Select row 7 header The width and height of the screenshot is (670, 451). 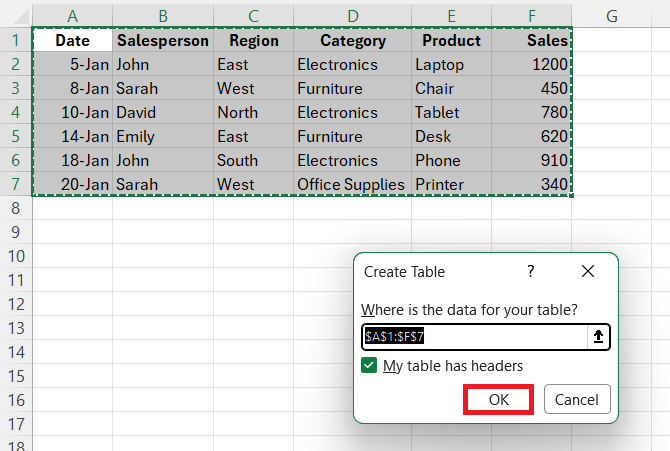click(x=16, y=184)
